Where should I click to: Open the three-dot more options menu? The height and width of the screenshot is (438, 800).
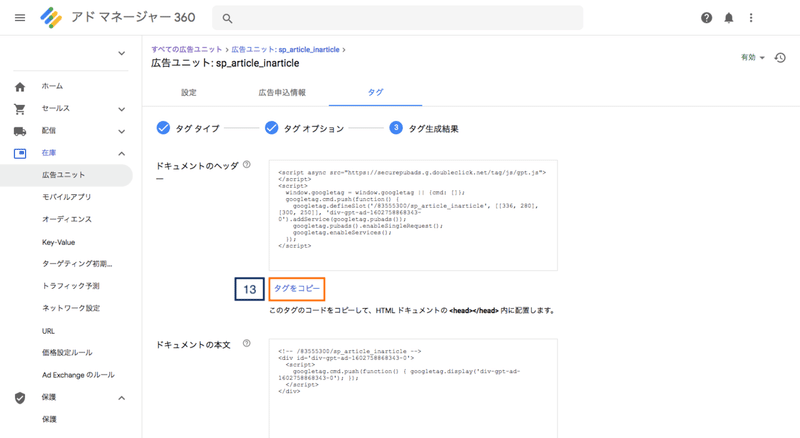pos(751,18)
